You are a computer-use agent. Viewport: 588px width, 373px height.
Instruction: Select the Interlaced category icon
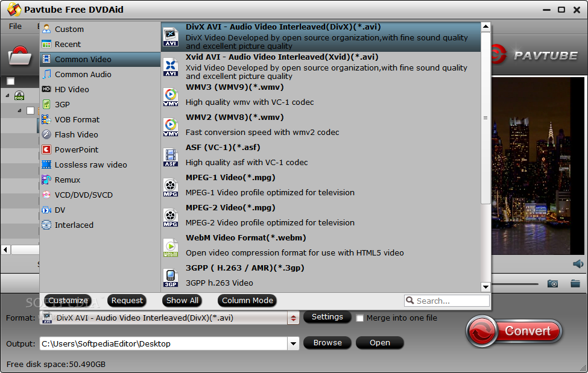[46, 225]
